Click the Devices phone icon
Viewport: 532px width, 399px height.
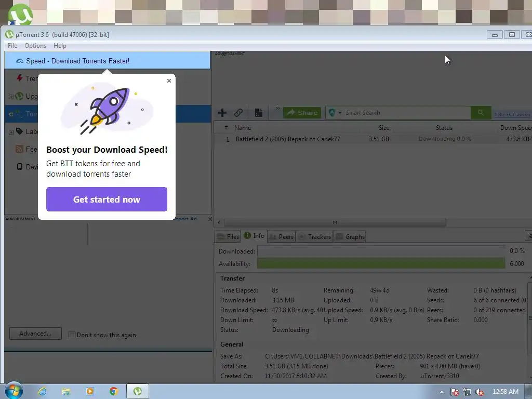(20, 167)
